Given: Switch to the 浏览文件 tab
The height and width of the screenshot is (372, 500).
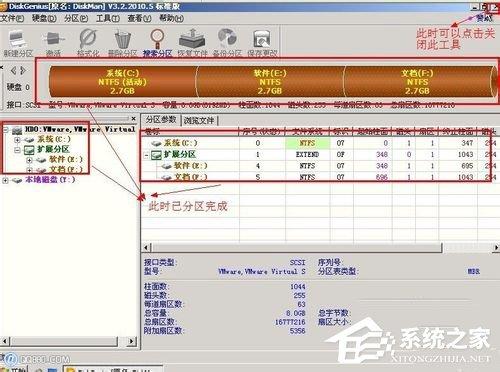Looking at the screenshot, I should click(x=199, y=120).
